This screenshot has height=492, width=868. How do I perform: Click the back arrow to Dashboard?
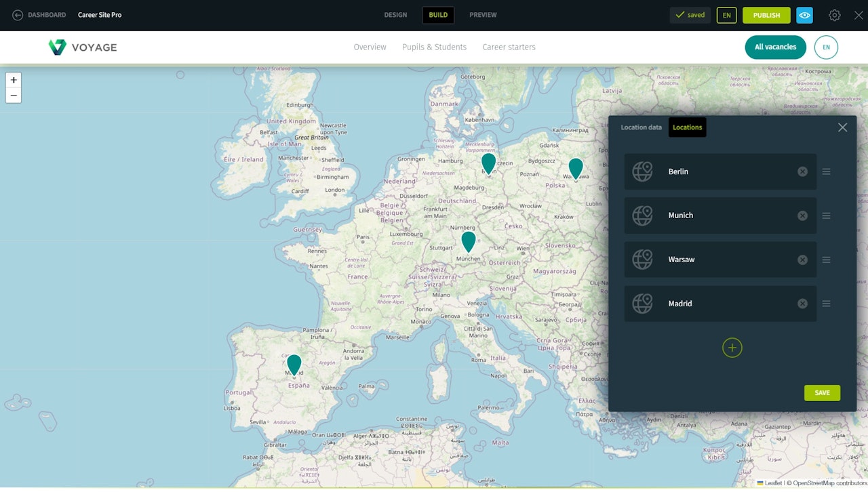click(x=18, y=15)
